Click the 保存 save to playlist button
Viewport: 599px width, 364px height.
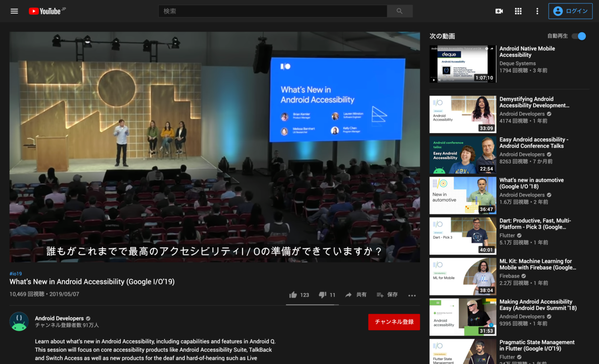pyautogui.click(x=387, y=295)
